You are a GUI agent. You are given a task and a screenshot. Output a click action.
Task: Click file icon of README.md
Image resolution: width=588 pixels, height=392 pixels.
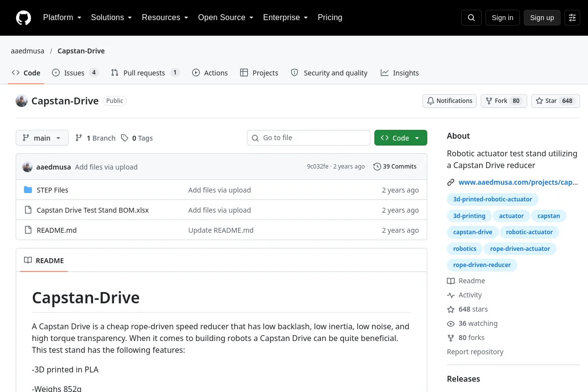point(28,230)
